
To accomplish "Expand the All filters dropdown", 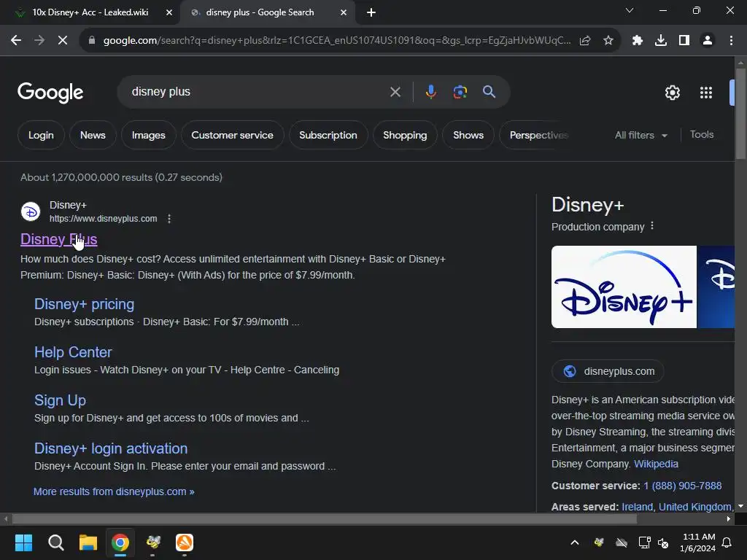I will coord(640,135).
